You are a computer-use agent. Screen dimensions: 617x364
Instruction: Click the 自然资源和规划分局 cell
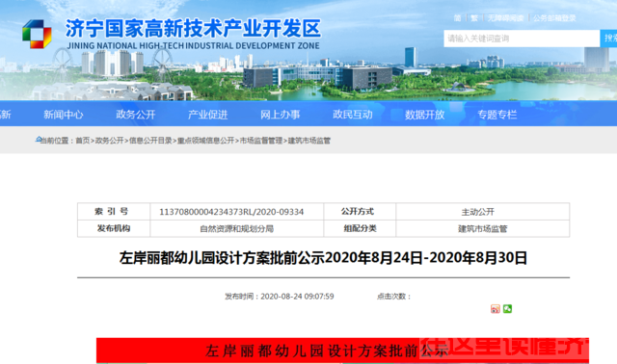237,229
